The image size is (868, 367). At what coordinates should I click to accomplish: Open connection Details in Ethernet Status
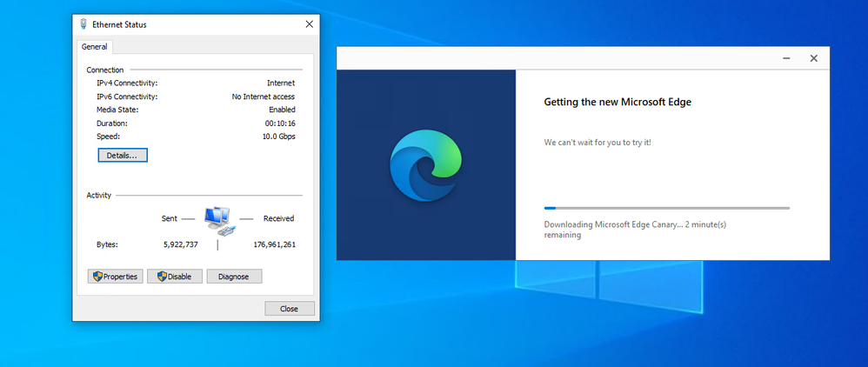123,156
